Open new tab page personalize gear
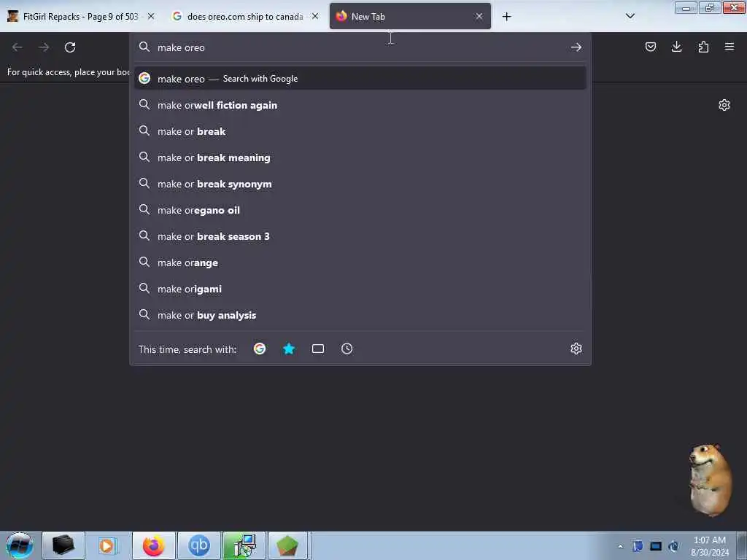The height and width of the screenshot is (560, 747). coord(724,105)
